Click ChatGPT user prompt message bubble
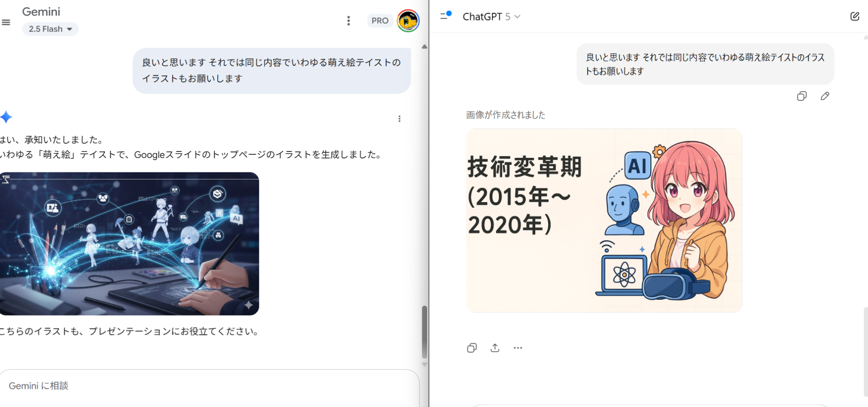 [705, 64]
